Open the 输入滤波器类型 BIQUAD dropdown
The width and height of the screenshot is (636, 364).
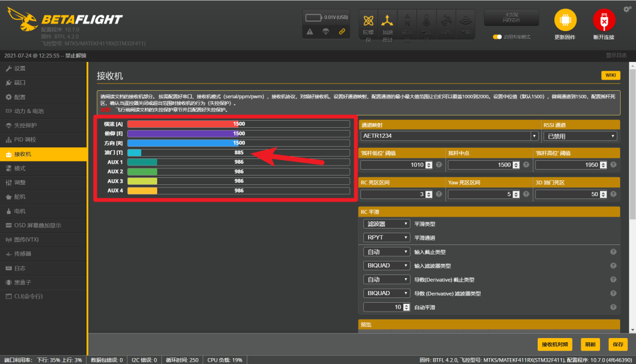coord(386,266)
